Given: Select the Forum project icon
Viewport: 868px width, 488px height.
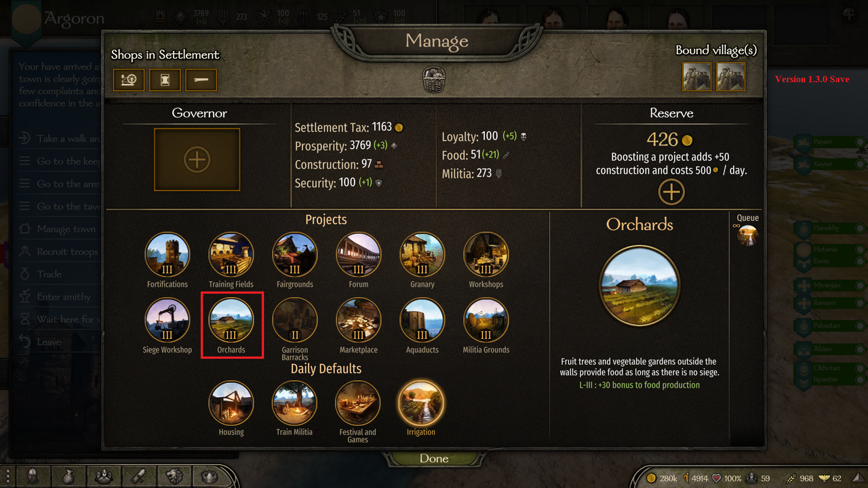Looking at the screenshot, I should [359, 255].
